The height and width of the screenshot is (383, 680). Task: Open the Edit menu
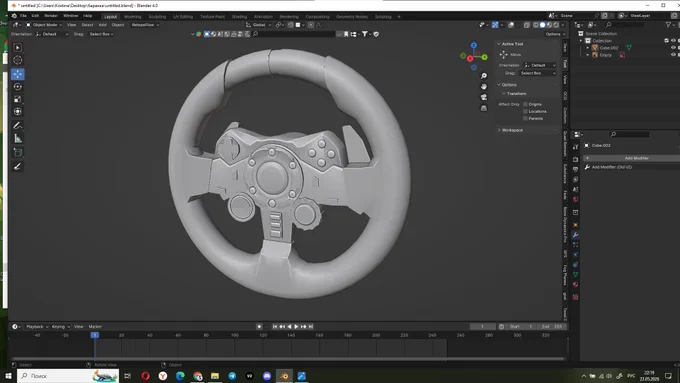[35, 16]
